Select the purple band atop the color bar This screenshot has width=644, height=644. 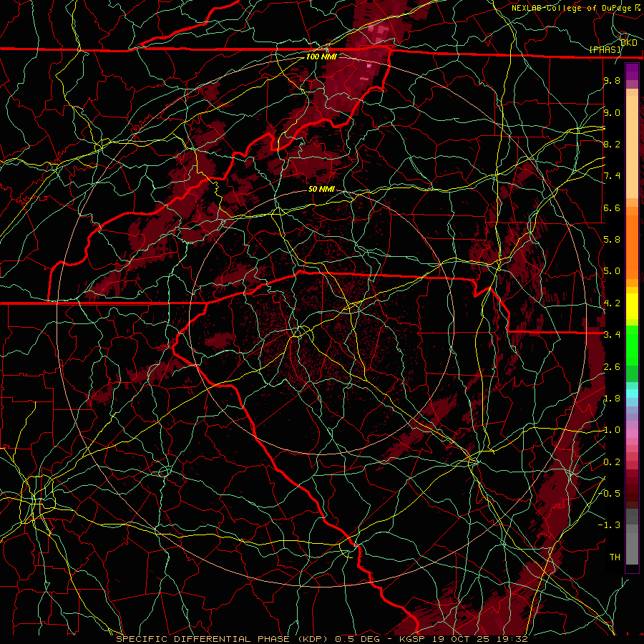tap(632, 72)
